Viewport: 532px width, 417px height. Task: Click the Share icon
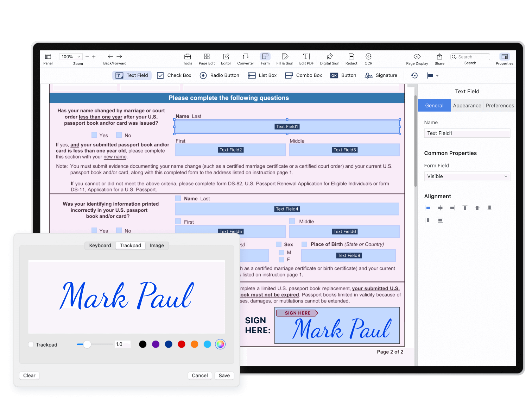439,57
